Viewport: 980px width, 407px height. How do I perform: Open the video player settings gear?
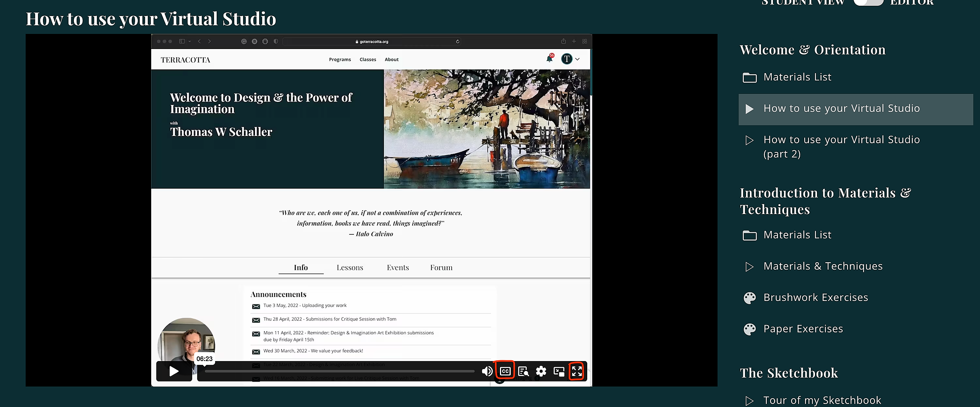pos(541,371)
